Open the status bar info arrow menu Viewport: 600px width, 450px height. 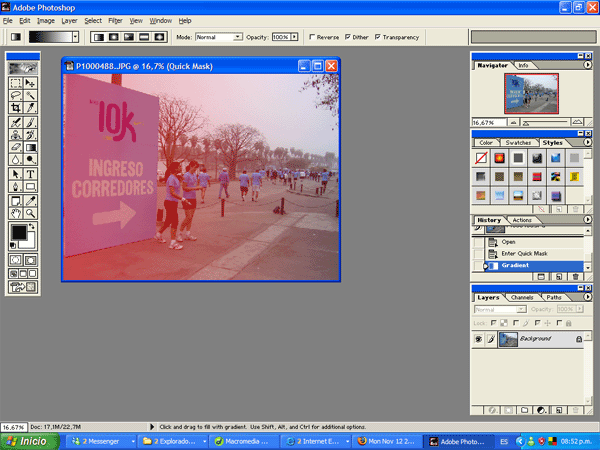[152, 427]
